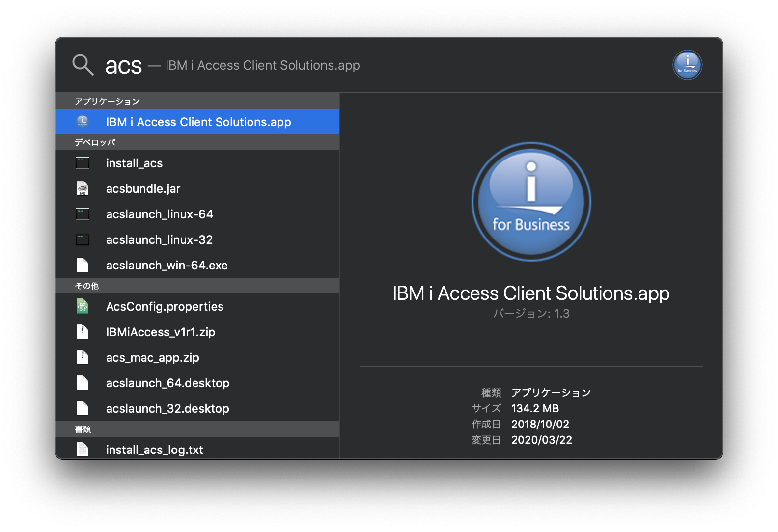This screenshot has width=778, height=532.
Task: Click the JAR icon next to acsbundle.jar
Action: pyautogui.click(x=83, y=188)
